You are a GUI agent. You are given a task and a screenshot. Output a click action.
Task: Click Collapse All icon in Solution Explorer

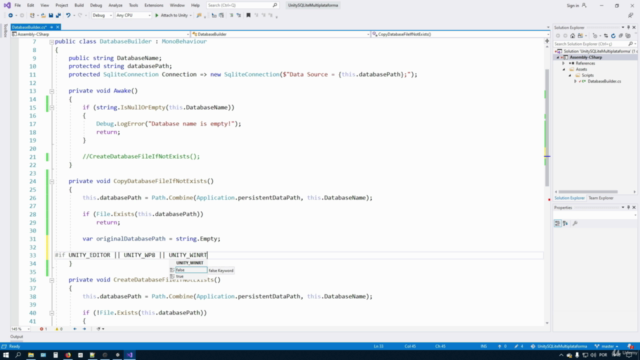coord(620,36)
